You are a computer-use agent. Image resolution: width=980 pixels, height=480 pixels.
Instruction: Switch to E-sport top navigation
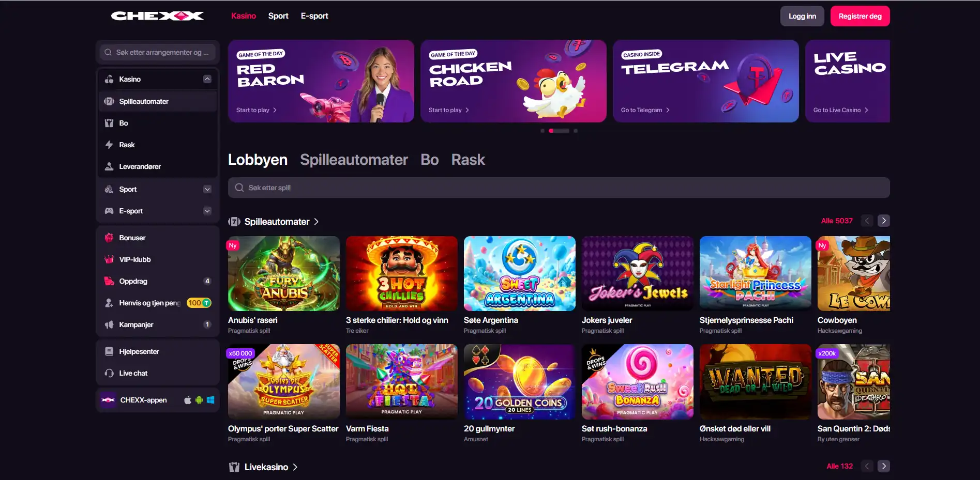tap(314, 16)
